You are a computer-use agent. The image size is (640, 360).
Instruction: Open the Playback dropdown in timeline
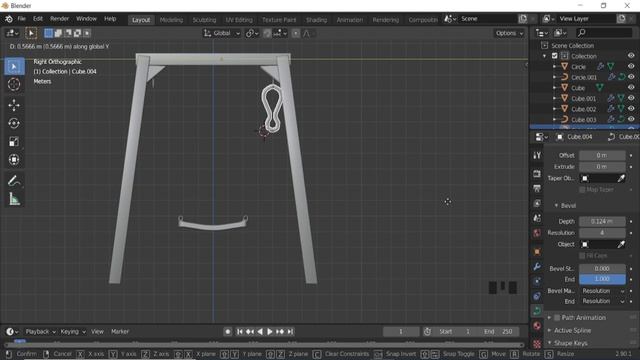(40, 332)
